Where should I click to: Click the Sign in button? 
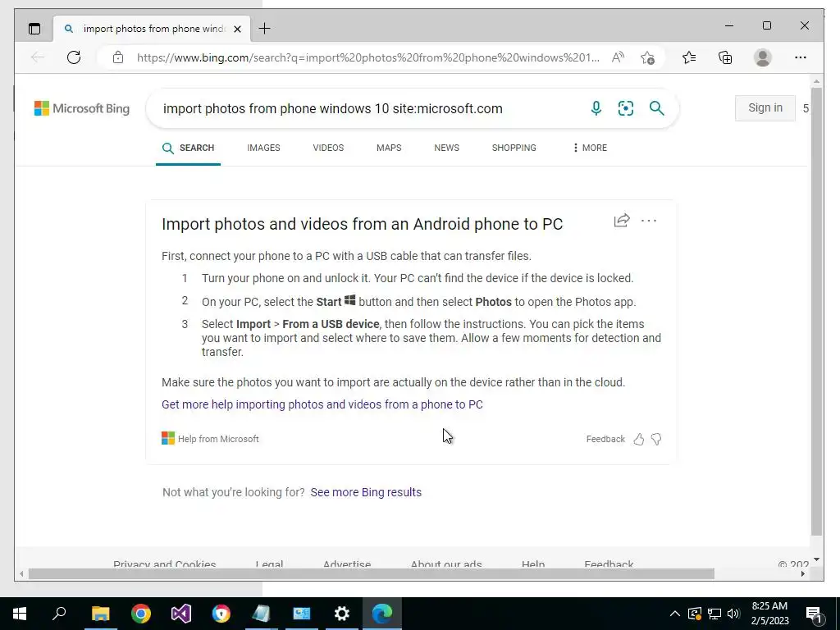tap(765, 107)
